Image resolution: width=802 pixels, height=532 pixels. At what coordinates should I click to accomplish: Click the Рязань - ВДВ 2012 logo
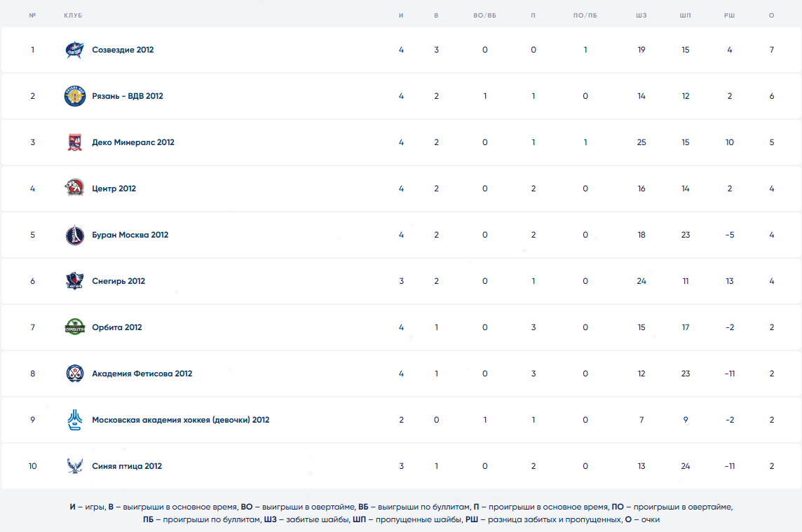click(x=74, y=96)
